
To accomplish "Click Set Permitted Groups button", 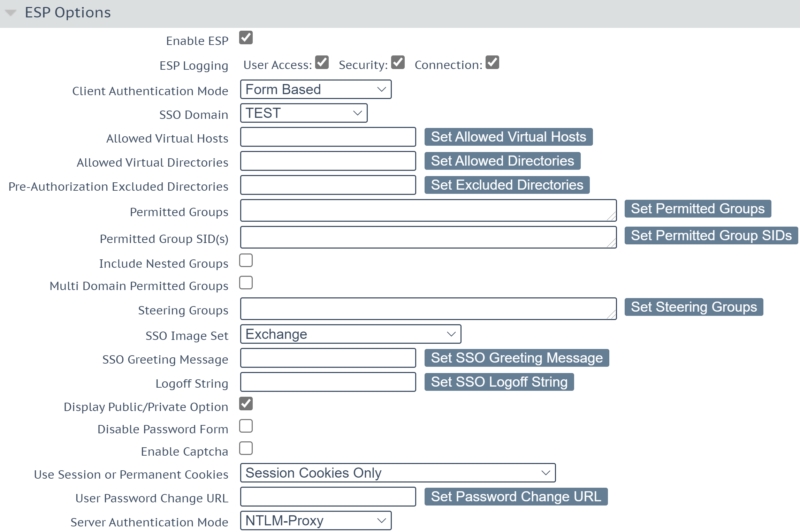I will click(698, 209).
